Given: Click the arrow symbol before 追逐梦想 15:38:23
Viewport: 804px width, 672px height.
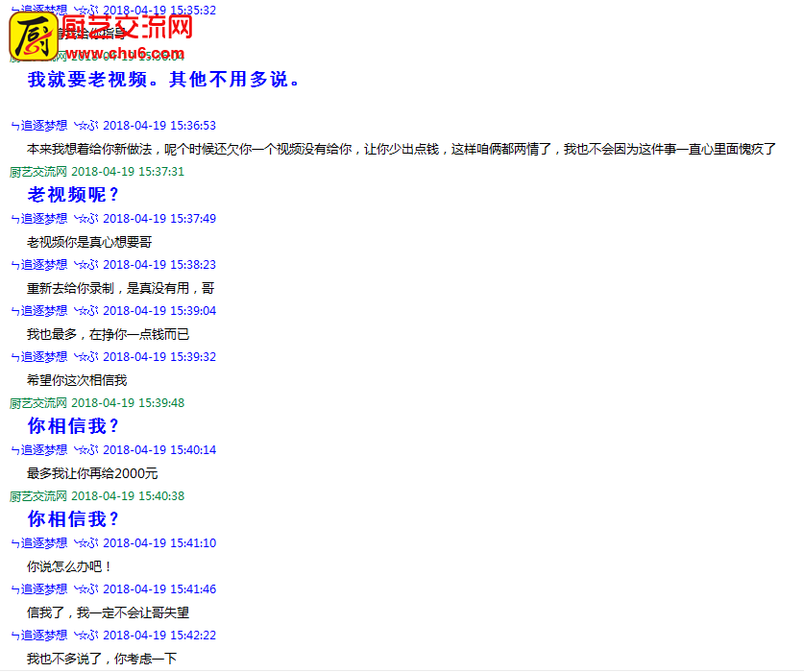Looking at the screenshot, I should [x=14, y=266].
